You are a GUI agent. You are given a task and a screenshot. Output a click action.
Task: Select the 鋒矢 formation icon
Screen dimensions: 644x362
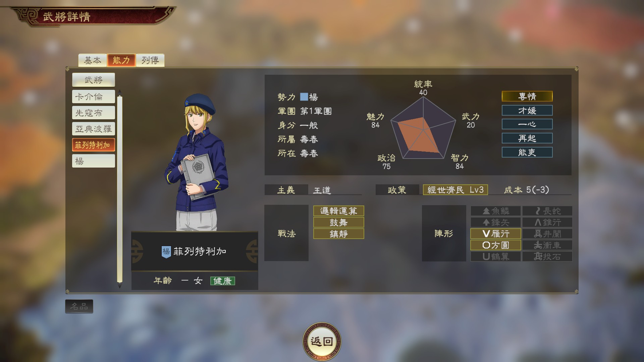point(486,222)
